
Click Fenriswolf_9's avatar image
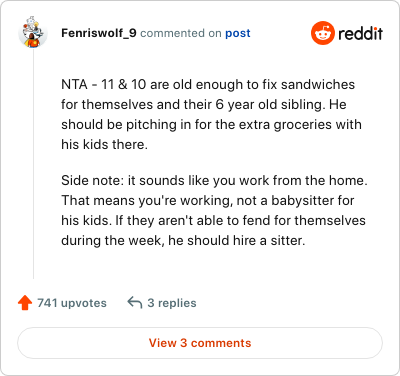tap(33, 32)
